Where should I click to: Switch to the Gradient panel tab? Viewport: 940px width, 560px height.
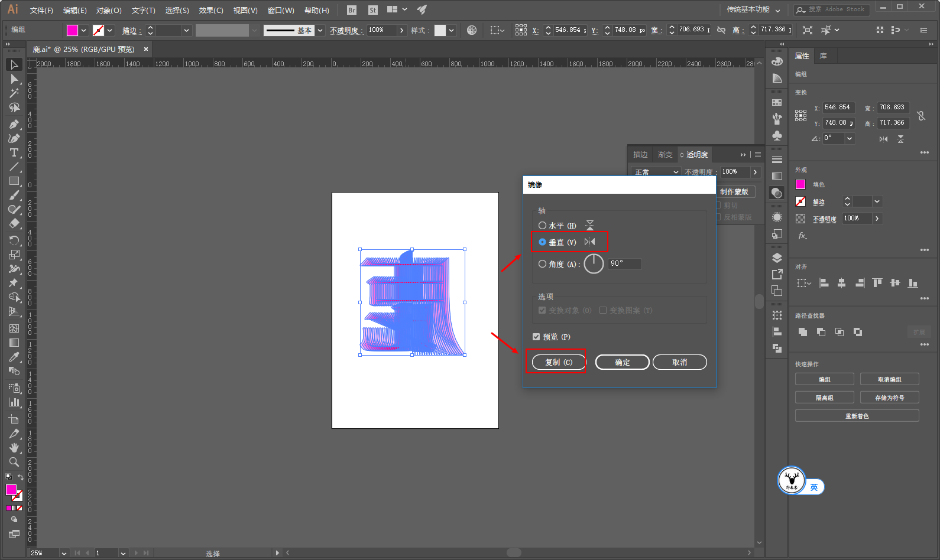pos(665,155)
